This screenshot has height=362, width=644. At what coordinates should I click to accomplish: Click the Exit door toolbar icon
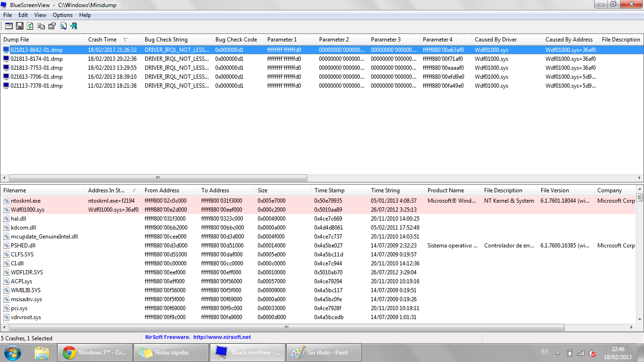click(x=74, y=26)
